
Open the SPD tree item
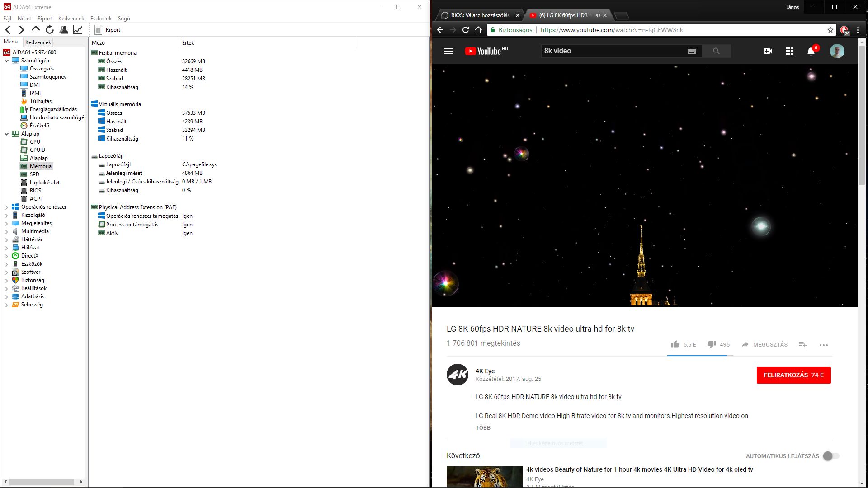click(34, 174)
